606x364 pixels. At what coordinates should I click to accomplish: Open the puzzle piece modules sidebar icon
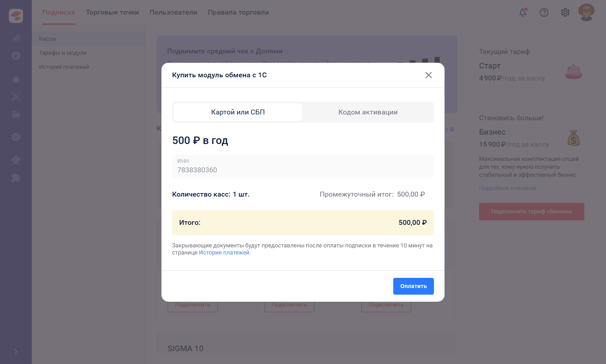pyautogui.click(x=16, y=178)
